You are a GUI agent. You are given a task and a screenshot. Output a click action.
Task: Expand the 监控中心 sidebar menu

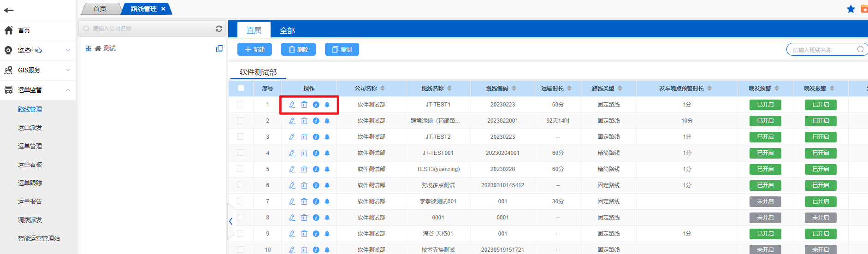coord(38,50)
